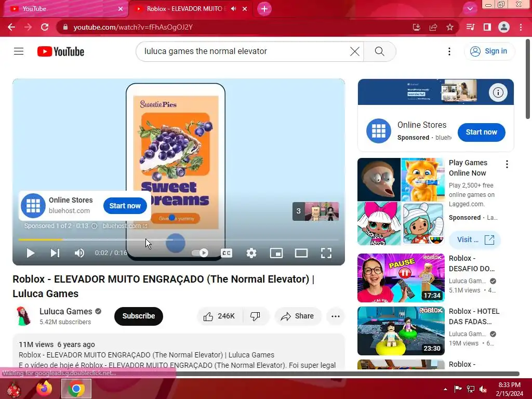Click the video progress bar

[179, 240]
